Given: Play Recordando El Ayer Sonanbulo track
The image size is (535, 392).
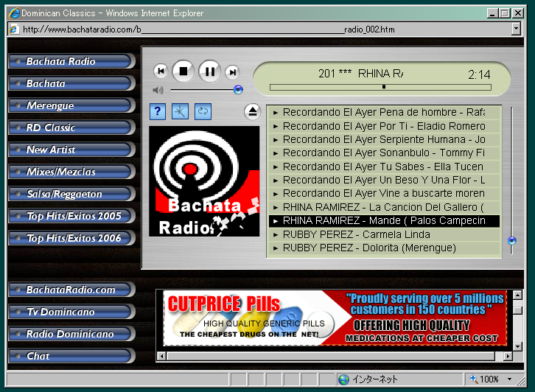Looking at the screenshot, I should click(x=384, y=153).
